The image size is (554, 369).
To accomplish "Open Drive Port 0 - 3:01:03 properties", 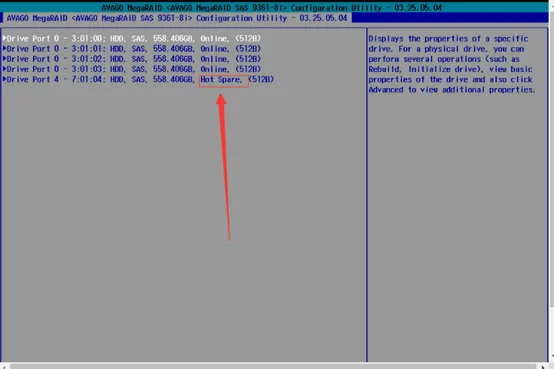I will pyautogui.click(x=132, y=69).
